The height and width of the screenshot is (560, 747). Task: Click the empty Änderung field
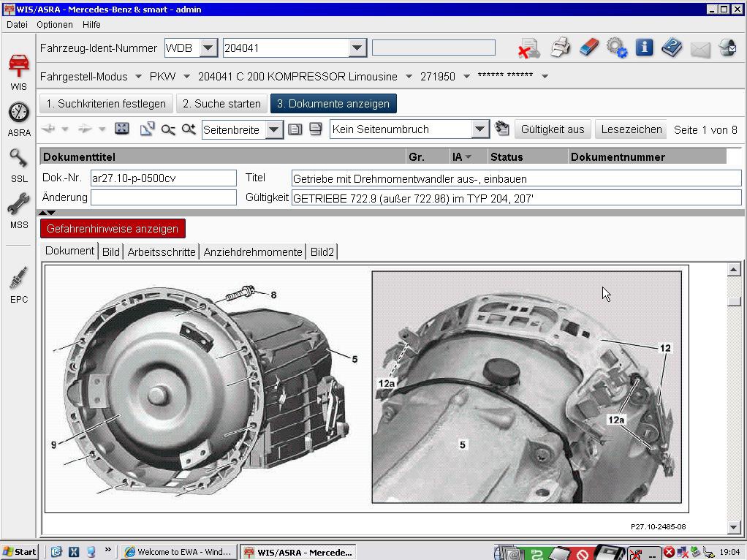click(164, 197)
